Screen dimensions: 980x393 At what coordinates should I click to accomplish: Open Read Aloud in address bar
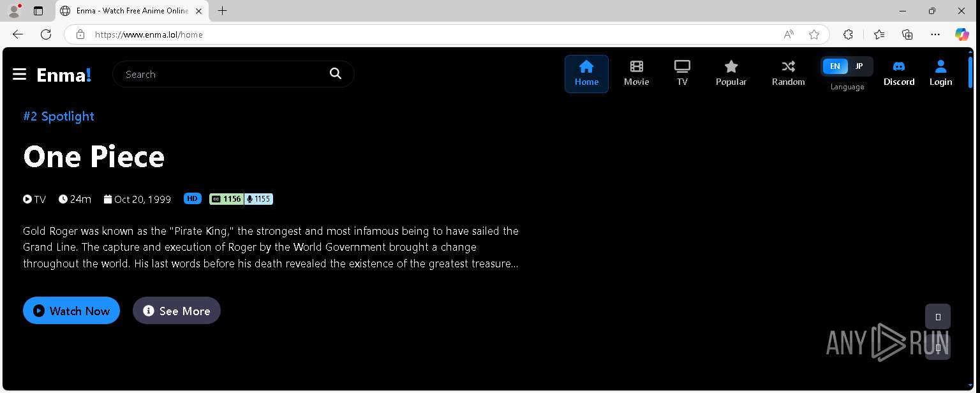click(789, 34)
